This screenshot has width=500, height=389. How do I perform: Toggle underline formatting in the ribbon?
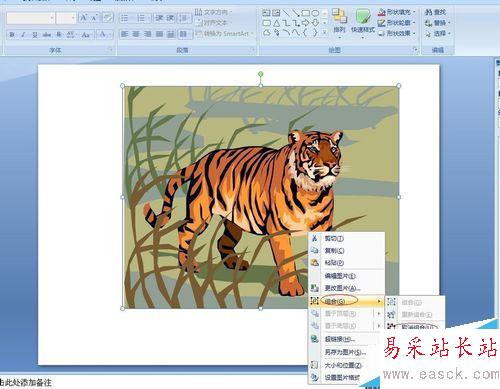(35, 35)
